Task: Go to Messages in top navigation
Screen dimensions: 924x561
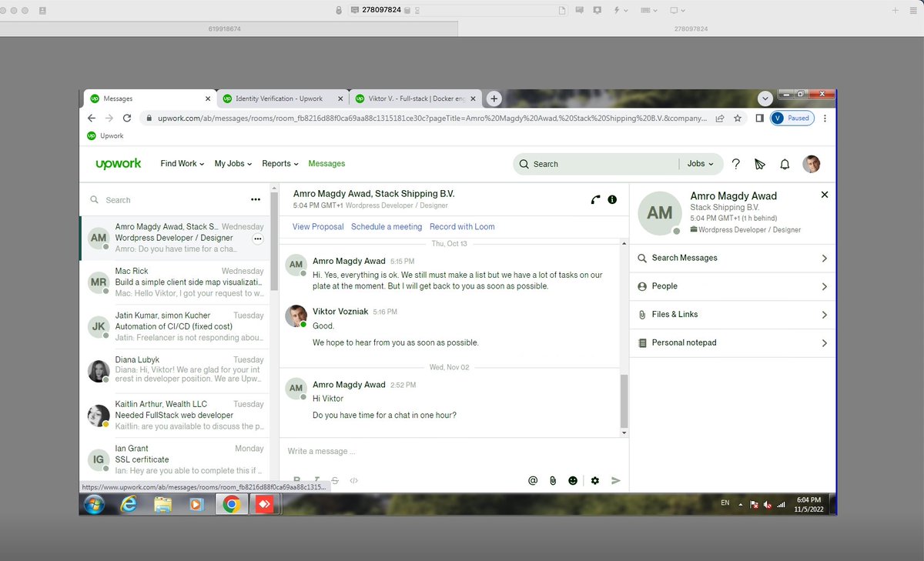Action: tap(326, 164)
